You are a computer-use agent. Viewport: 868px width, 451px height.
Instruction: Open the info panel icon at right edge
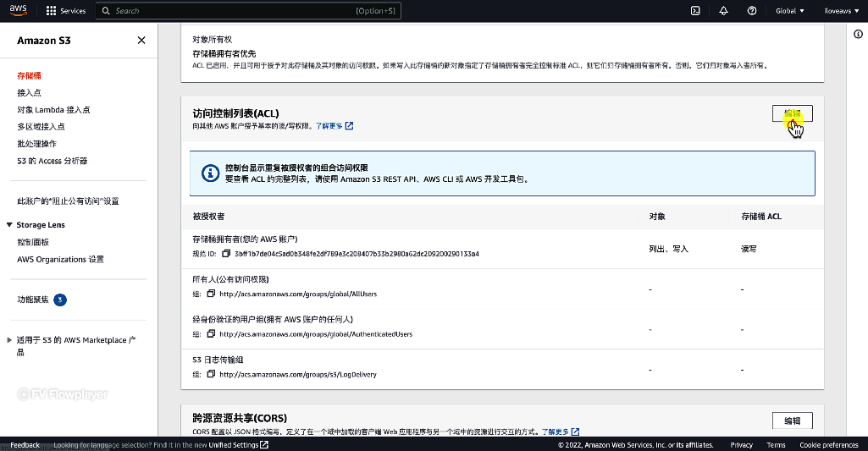(858, 35)
